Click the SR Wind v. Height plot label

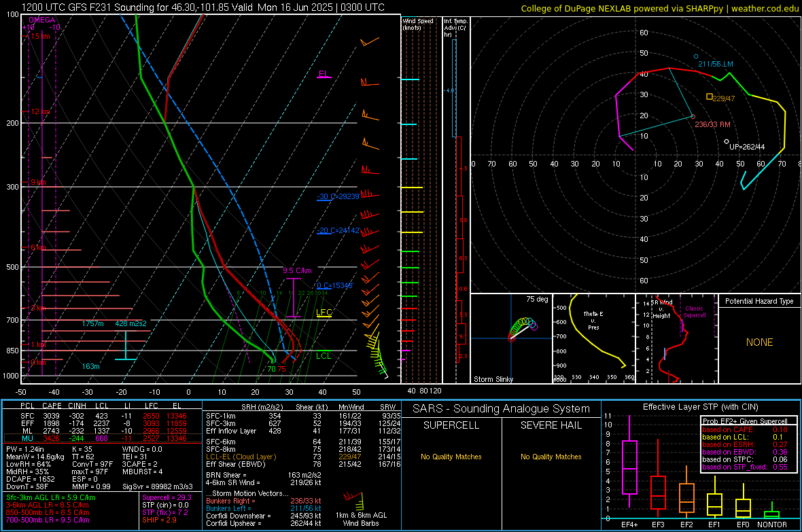(x=661, y=309)
